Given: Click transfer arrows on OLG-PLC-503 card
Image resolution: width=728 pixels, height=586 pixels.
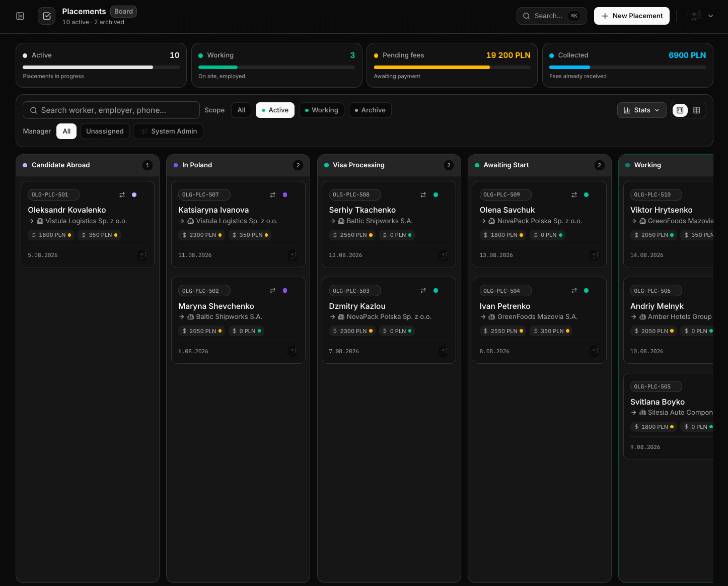Looking at the screenshot, I should 423,291.
